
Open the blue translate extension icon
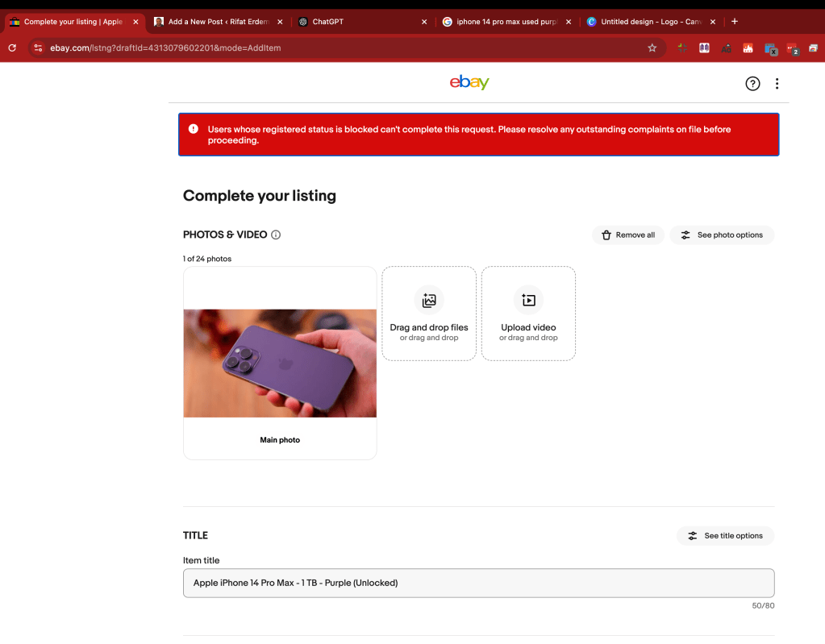[x=770, y=49]
